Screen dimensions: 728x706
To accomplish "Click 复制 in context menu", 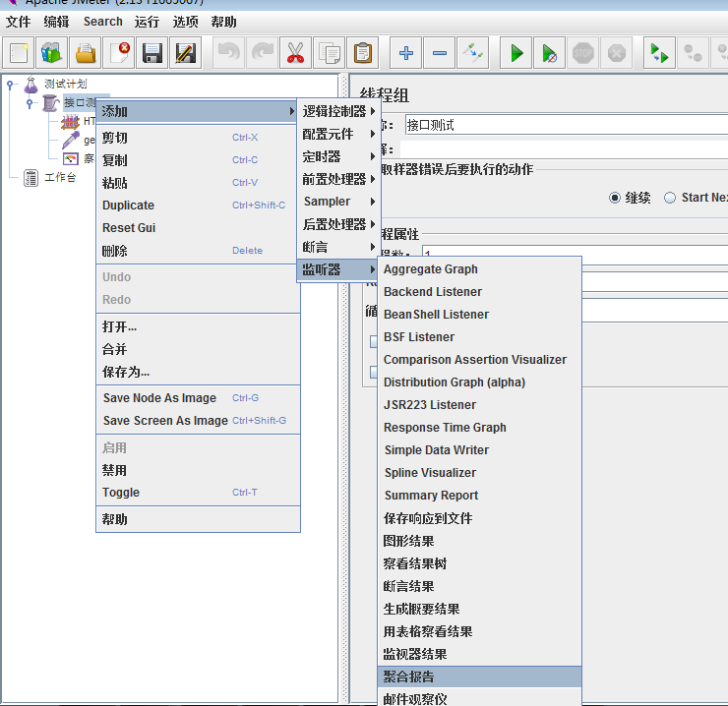I will click(x=199, y=160).
